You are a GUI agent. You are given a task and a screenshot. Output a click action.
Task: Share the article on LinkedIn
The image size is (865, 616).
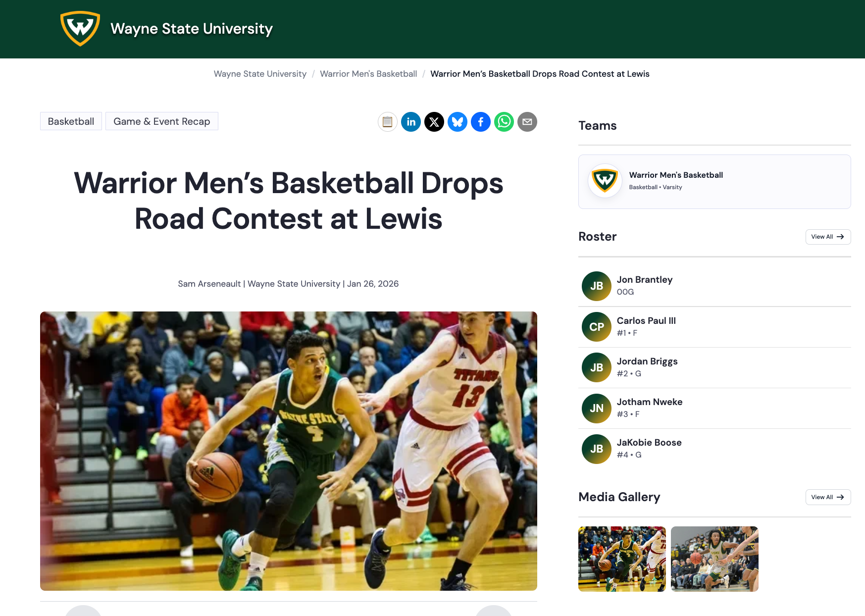click(411, 122)
